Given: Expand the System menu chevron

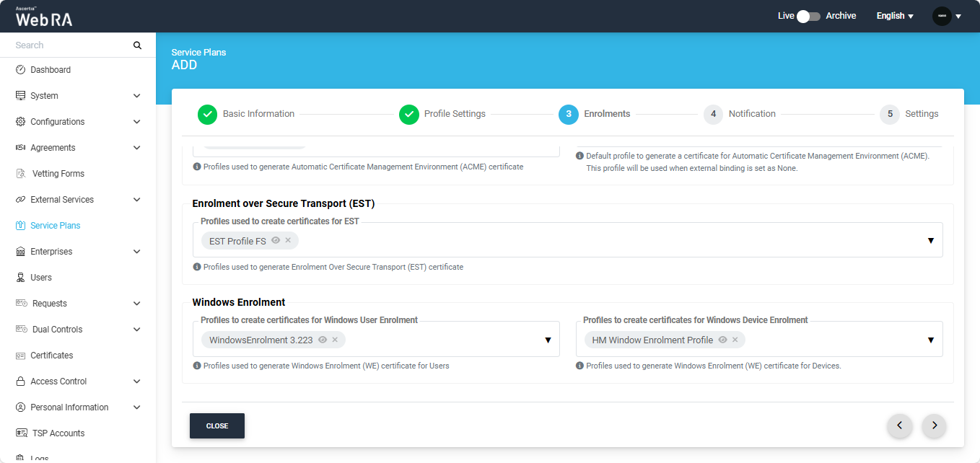Looking at the screenshot, I should click(137, 96).
